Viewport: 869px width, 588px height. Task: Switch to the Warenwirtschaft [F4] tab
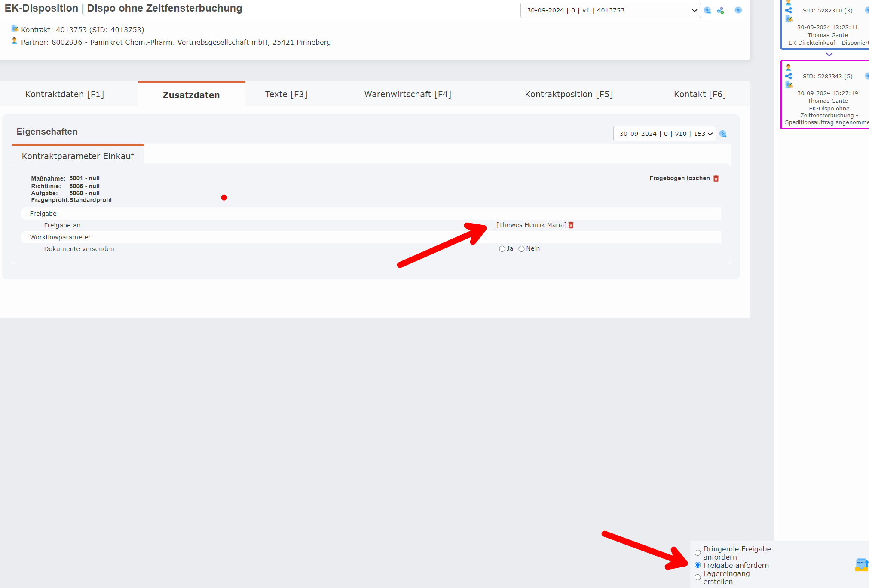coord(407,94)
